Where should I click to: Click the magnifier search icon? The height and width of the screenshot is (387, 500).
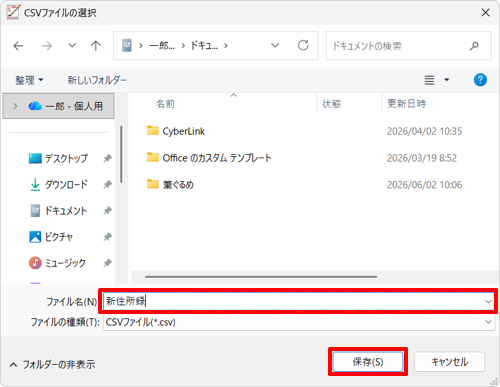pyautogui.click(x=474, y=46)
